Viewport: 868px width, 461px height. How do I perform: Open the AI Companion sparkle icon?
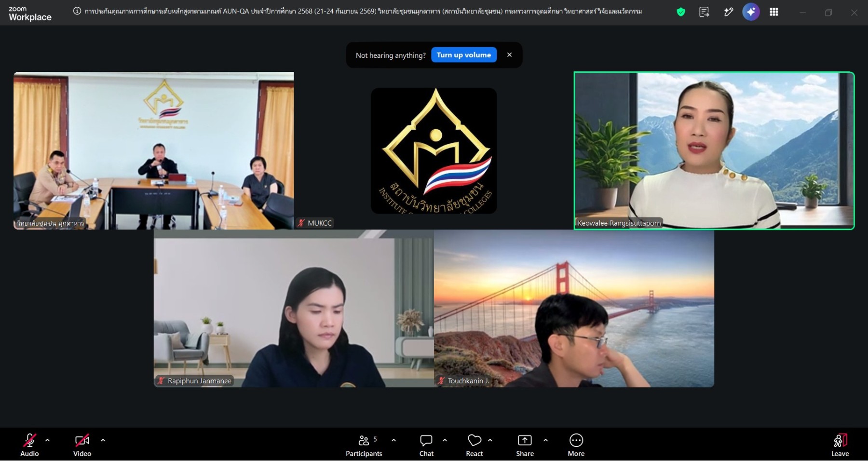point(751,12)
